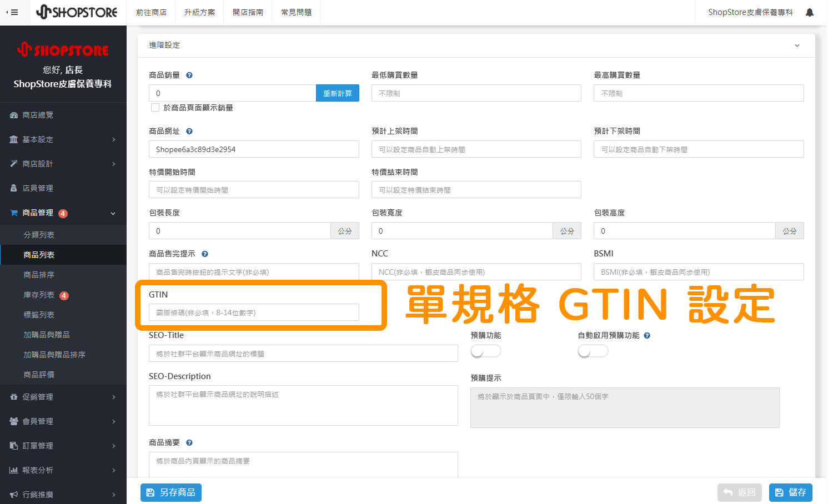Open ShopStore皮膚保養專科 account menu
Viewport: 828px width, 504px height.
(x=750, y=12)
